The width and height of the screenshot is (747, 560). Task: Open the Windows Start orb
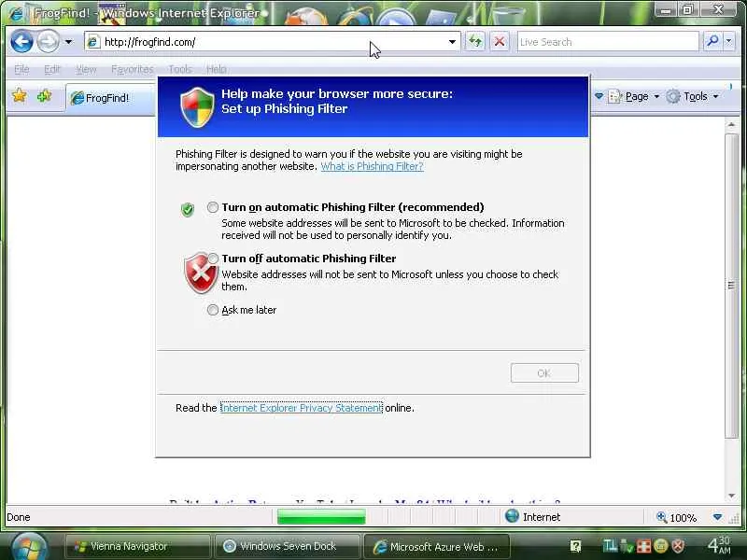(x=29, y=547)
